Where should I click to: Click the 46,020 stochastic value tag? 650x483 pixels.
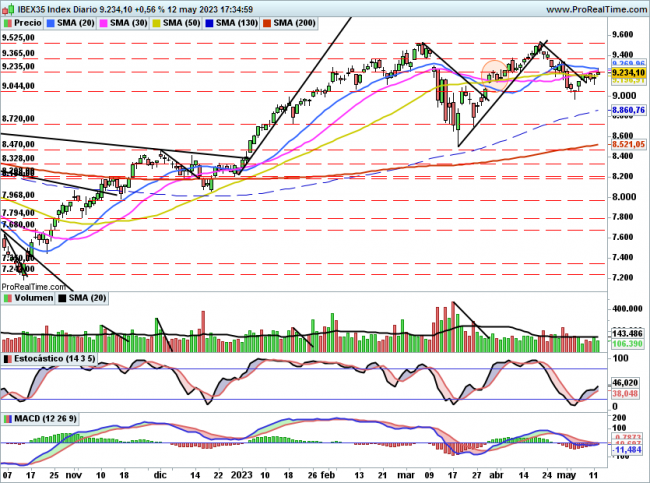(625, 383)
